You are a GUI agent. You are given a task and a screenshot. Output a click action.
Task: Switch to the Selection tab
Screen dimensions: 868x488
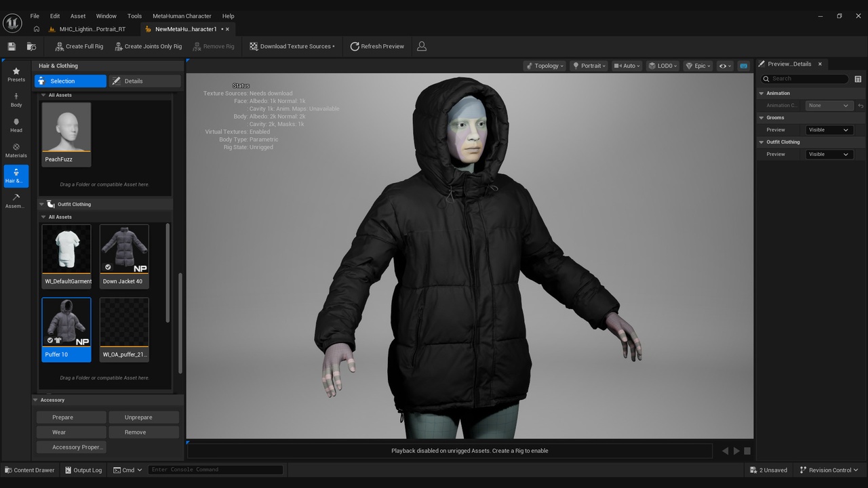coord(71,81)
